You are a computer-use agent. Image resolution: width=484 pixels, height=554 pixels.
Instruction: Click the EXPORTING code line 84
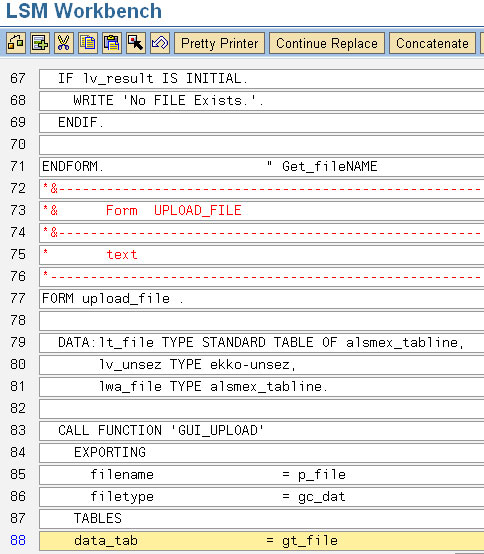pyautogui.click(x=261, y=453)
